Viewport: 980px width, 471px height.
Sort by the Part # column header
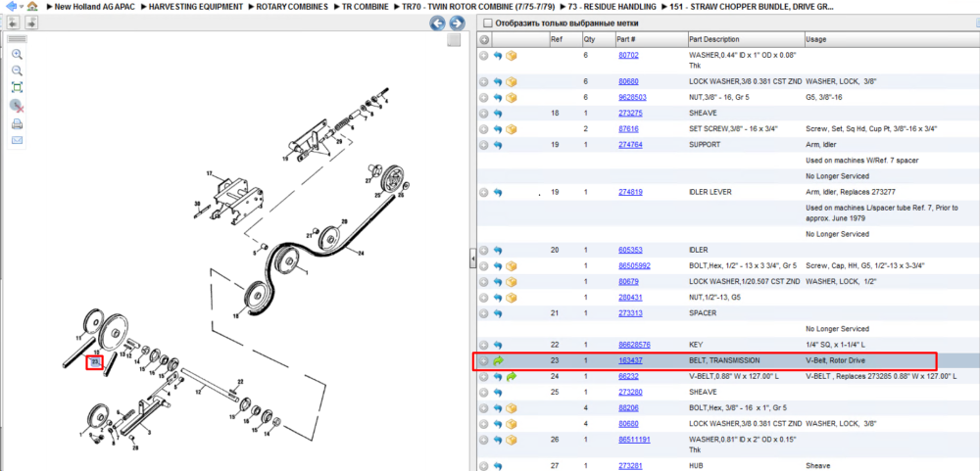(x=650, y=39)
